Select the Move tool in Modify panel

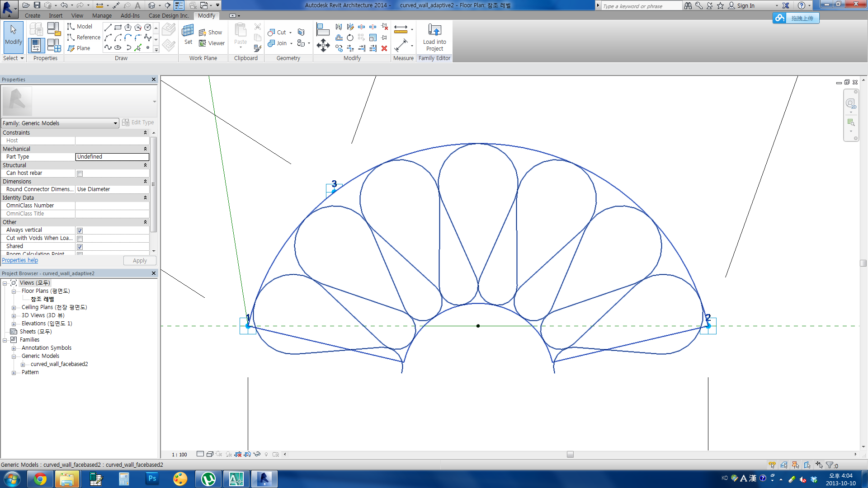[323, 45]
